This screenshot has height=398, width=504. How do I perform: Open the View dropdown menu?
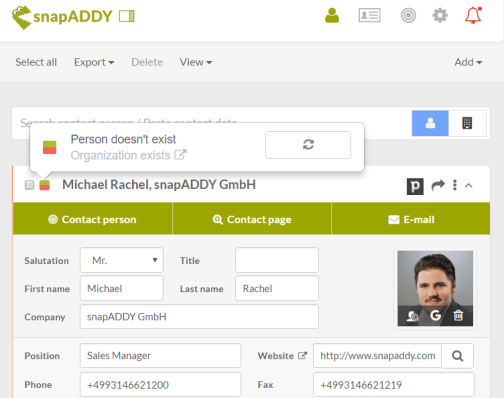tap(196, 62)
